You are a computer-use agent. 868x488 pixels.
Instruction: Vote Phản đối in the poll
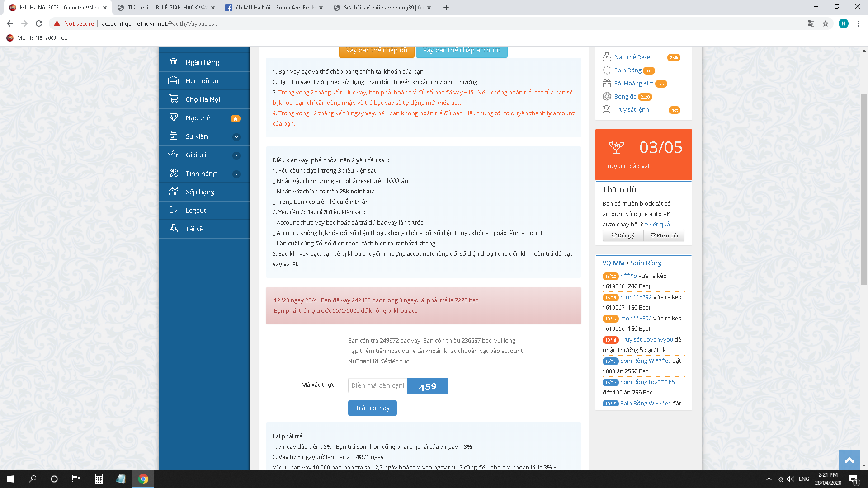[664, 235]
